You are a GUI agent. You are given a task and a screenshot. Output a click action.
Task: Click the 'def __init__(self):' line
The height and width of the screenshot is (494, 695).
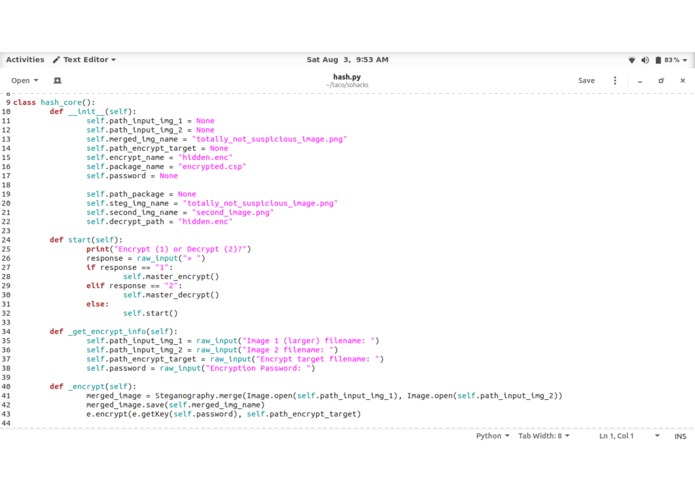93,112
